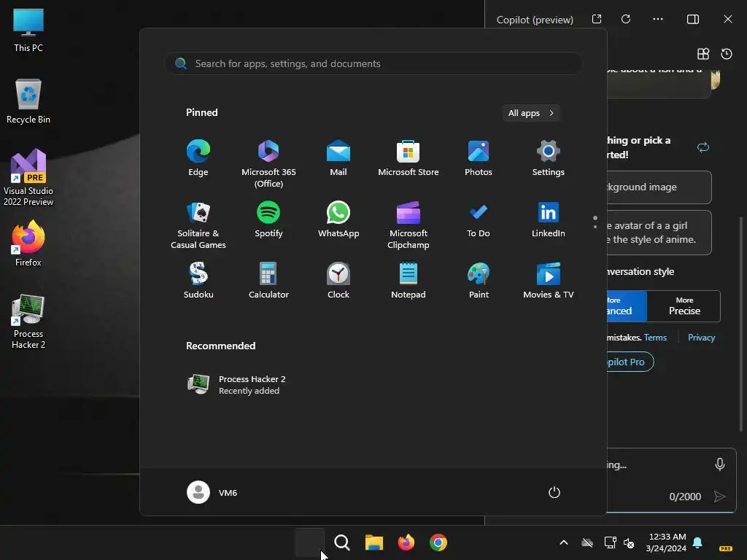Use the Copilot microphone input

pos(720,464)
